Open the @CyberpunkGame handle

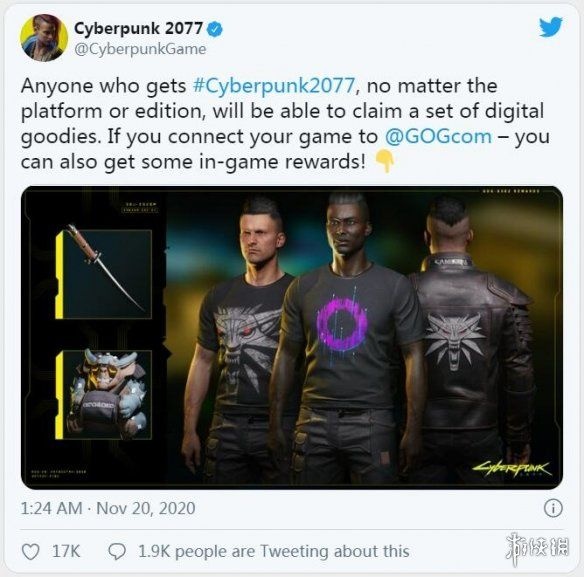tap(140, 49)
